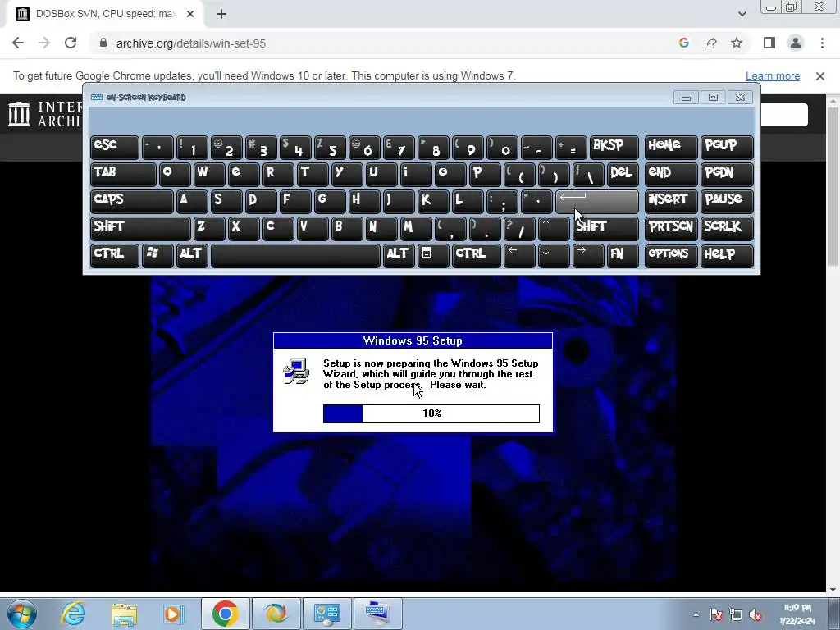
Task: Click the HELP key on keyboard
Action: tap(727, 256)
